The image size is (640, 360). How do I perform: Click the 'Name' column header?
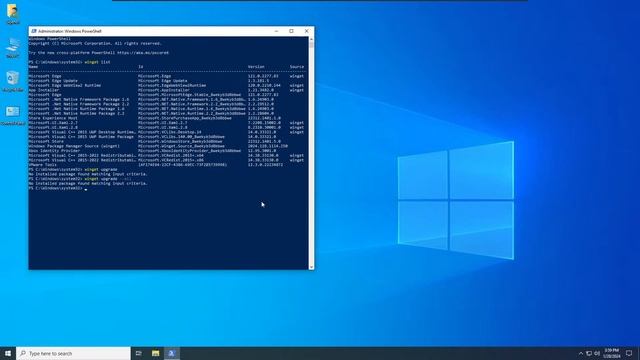click(33, 67)
